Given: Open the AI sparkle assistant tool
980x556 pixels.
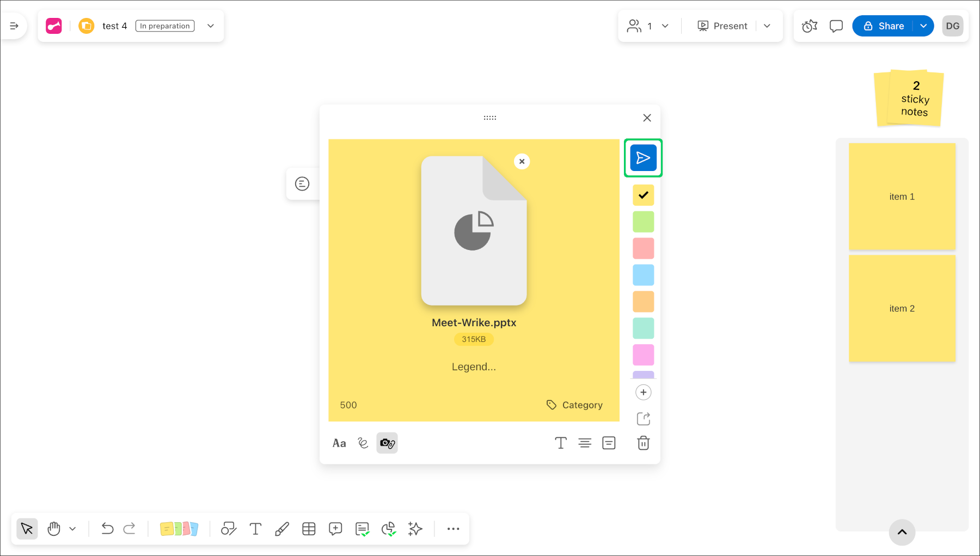Looking at the screenshot, I should tap(415, 528).
